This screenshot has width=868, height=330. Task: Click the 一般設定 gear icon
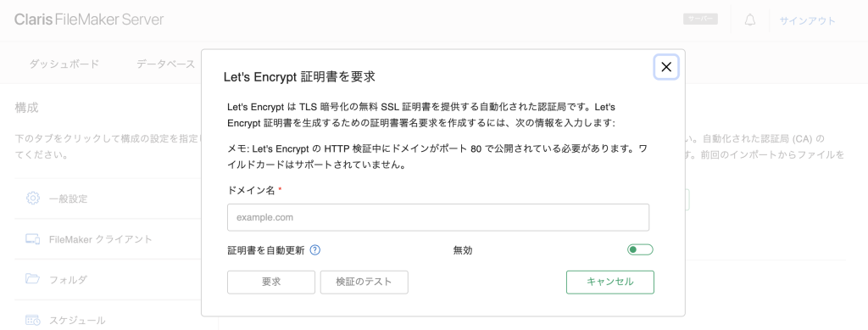click(x=33, y=199)
